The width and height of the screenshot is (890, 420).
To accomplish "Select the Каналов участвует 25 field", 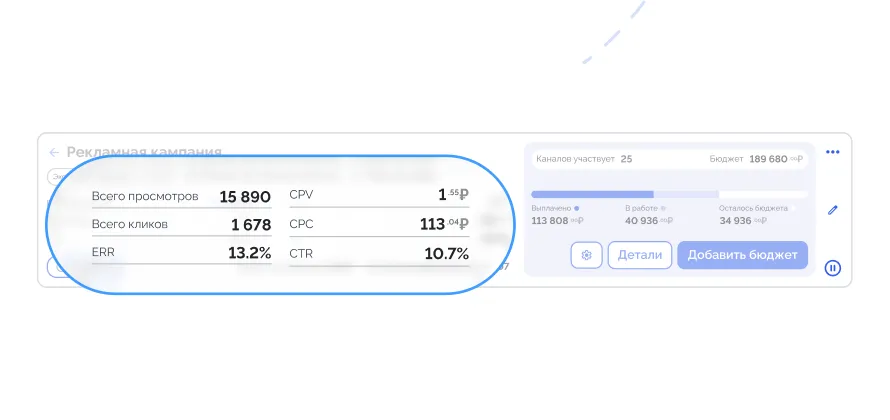I will (x=584, y=159).
